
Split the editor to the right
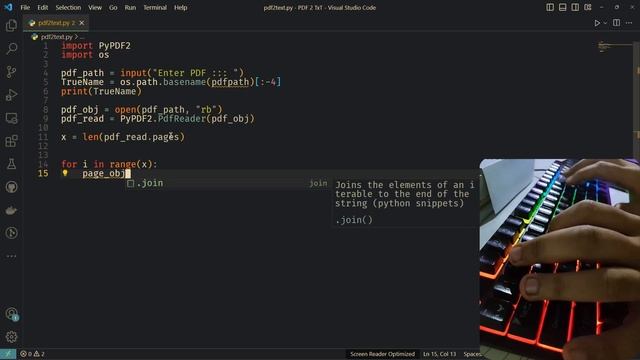(x=617, y=23)
